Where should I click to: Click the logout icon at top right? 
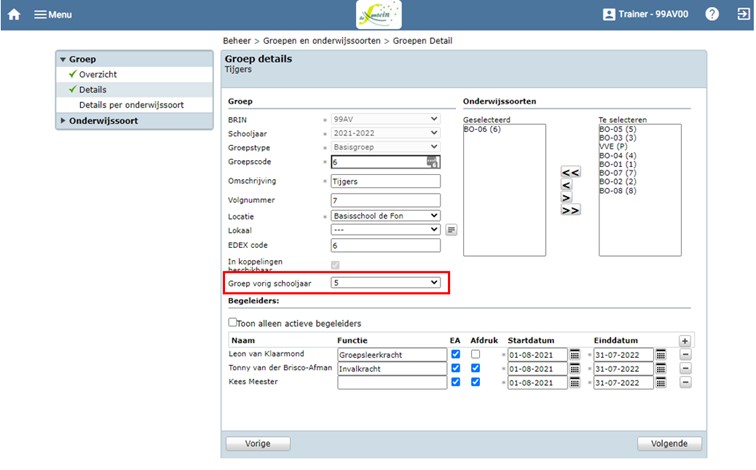pyautogui.click(x=743, y=14)
